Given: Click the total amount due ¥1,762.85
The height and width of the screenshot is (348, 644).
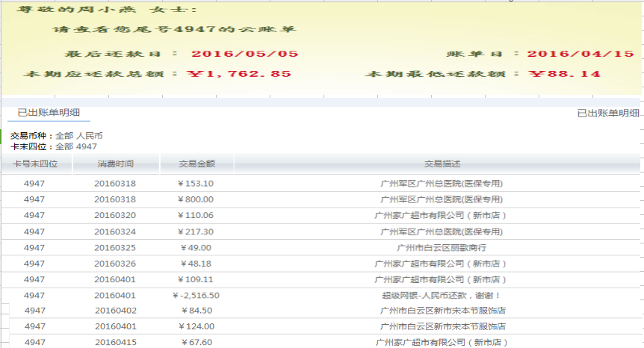Looking at the screenshot, I should tap(239, 75).
